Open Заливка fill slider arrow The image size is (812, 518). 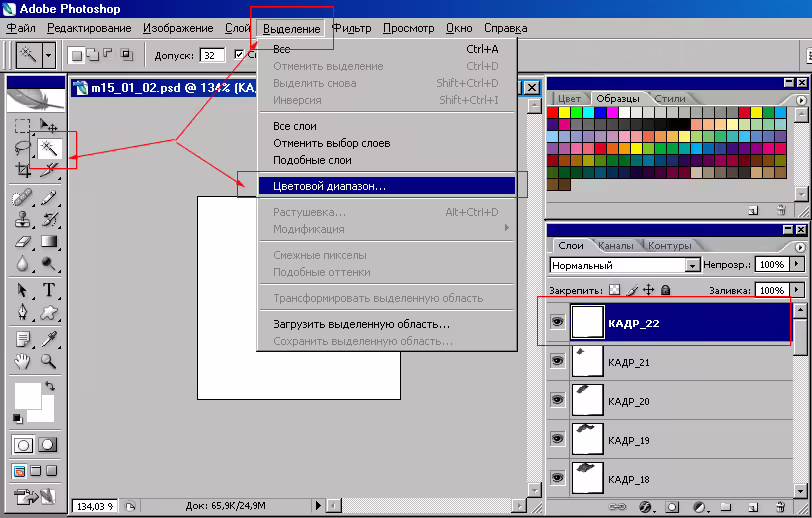[797, 290]
